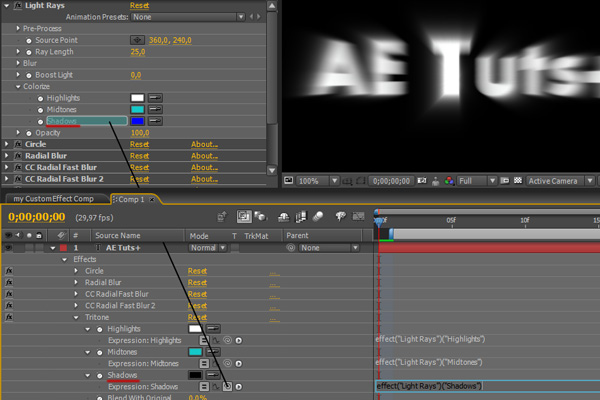This screenshot has width=600, height=400.
Task: Open the Animation Presets dropdown
Action: point(188,17)
